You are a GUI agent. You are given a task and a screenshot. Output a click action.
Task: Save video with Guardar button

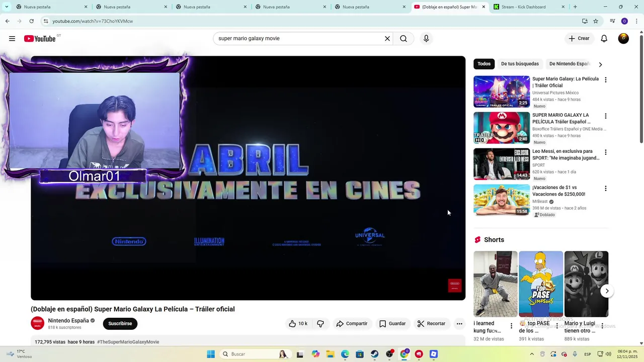(392, 324)
